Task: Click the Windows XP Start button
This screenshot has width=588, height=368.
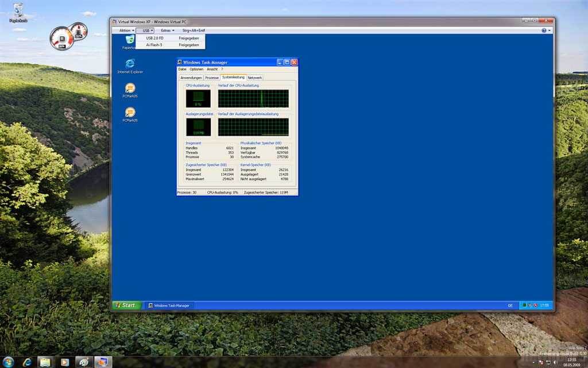Action: (125, 305)
